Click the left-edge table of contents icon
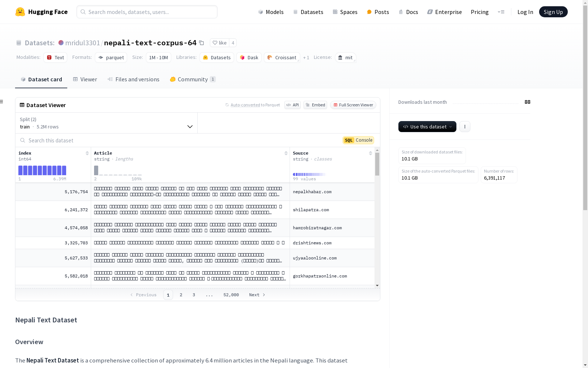588x368 pixels. (2, 102)
